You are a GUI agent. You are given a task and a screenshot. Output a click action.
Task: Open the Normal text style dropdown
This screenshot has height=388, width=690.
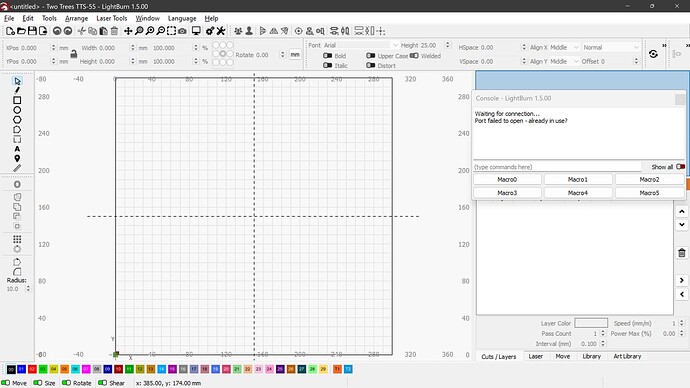click(611, 47)
